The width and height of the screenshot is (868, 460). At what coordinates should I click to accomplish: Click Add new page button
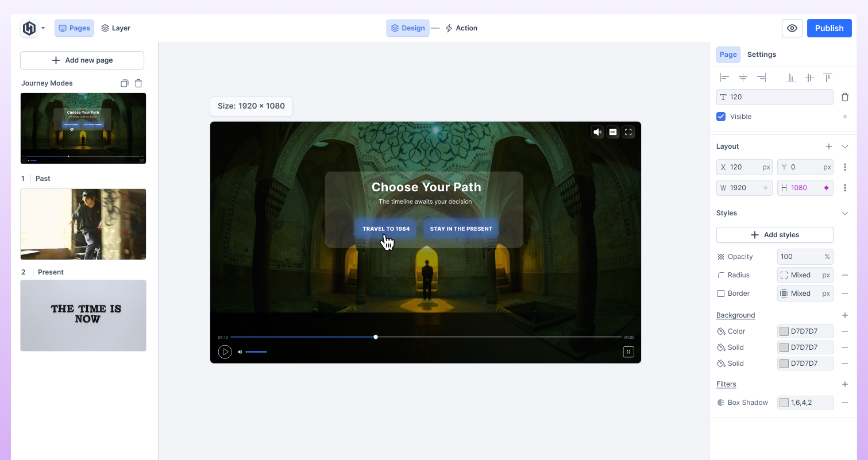(82, 60)
